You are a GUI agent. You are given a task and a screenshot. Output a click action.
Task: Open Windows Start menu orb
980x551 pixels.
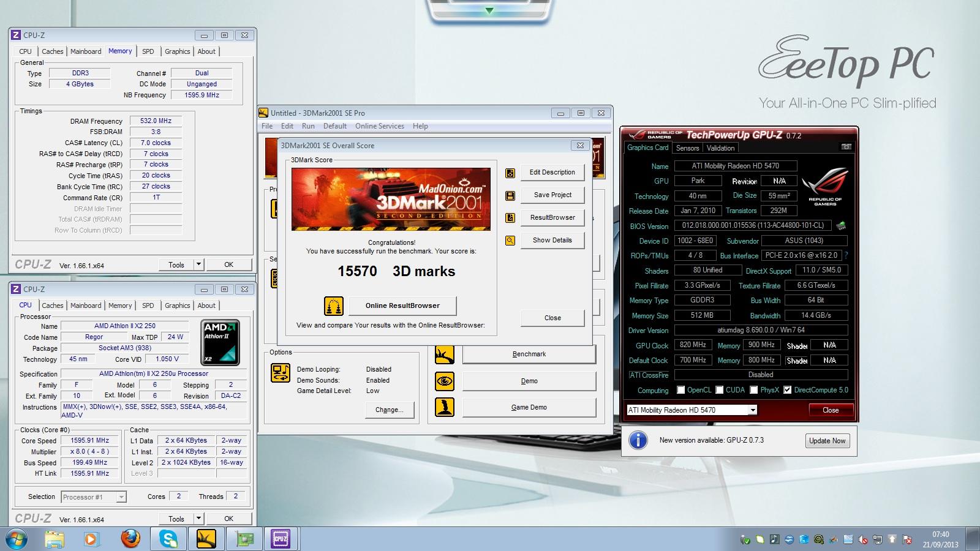[x=16, y=539]
